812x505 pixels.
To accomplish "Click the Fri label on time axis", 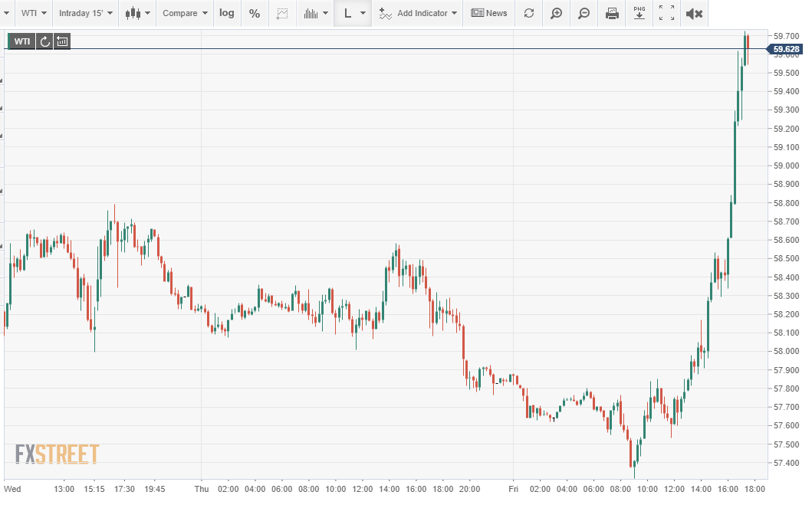I will click(x=513, y=489).
